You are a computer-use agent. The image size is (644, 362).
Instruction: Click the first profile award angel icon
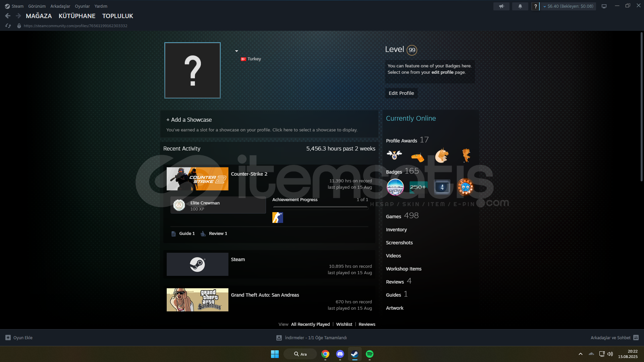point(394,155)
